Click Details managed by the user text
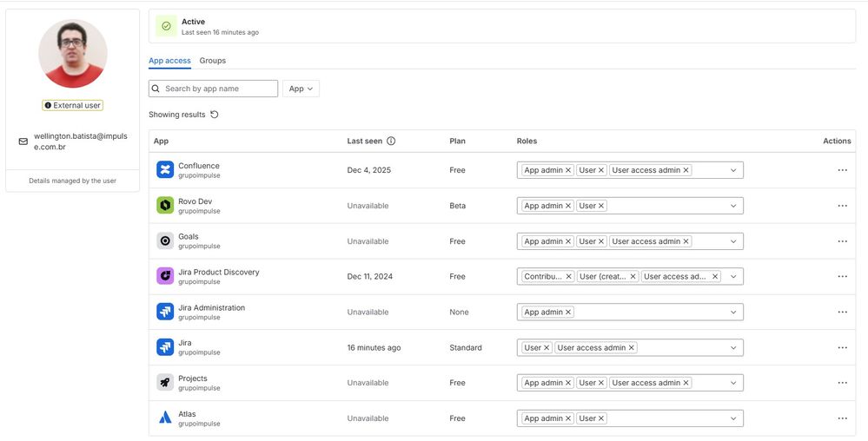 (72, 181)
